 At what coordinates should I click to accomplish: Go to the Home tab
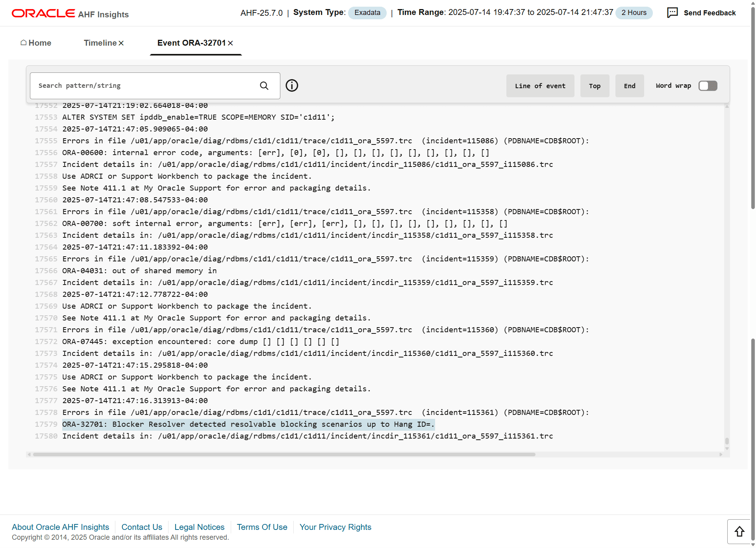coord(36,43)
